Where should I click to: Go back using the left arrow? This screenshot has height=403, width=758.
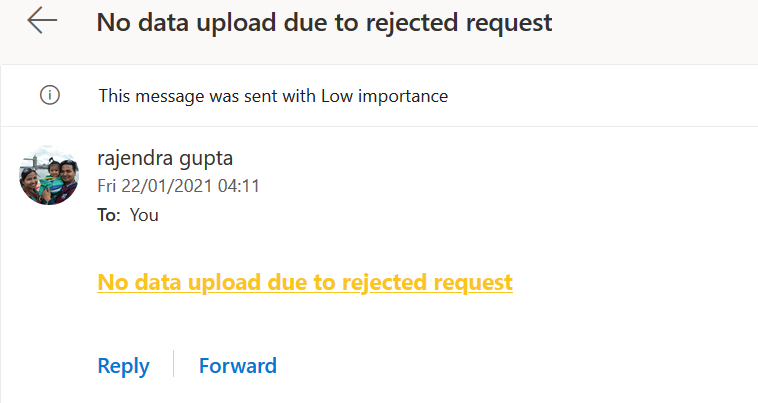point(42,22)
